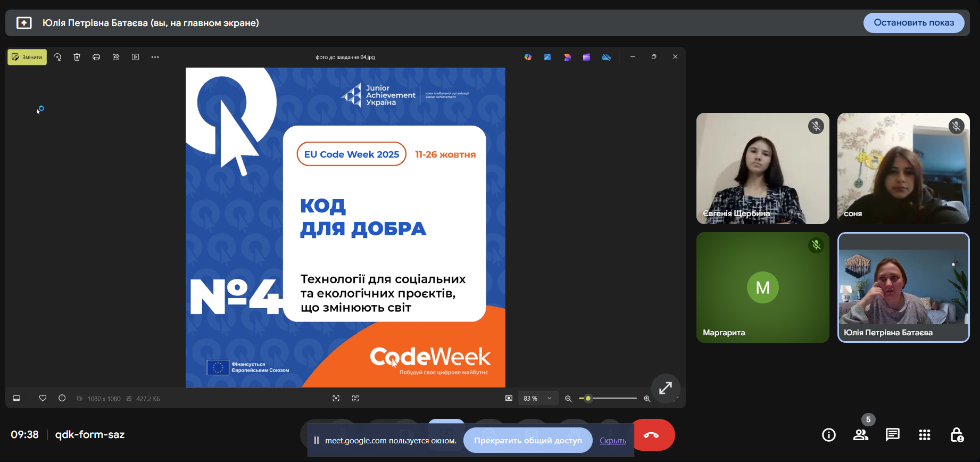The height and width of the screenshot is (462, 980).
Task: Toggle the filmstrip view in the status bar
Action: 17,398
